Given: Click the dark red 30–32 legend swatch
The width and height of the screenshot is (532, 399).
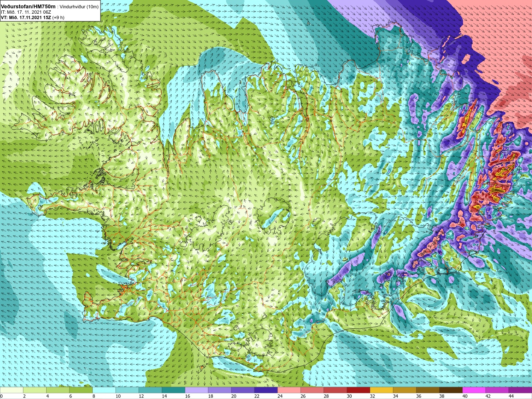Looking at the screenshot, I should pos(358,390).
